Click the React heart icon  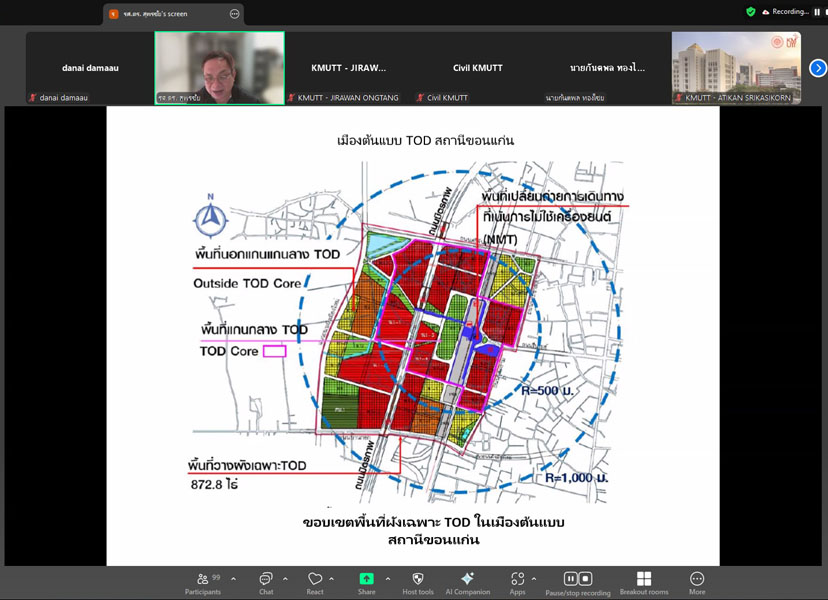315,579
